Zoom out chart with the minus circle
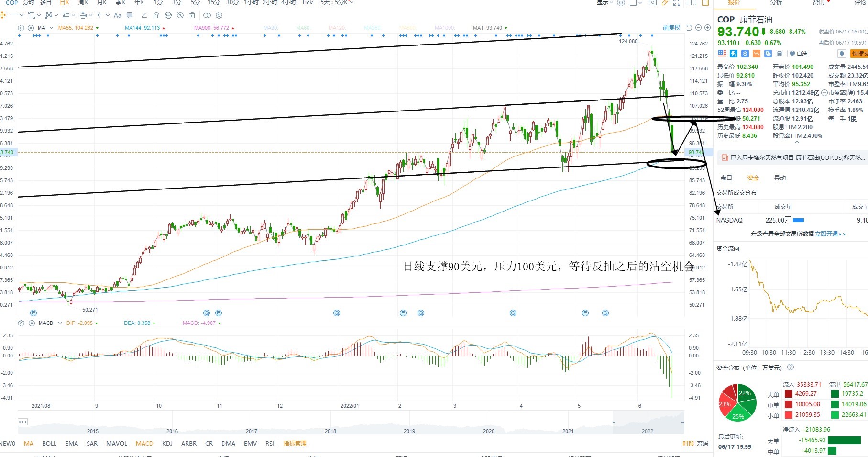 [x=698, y=28]
